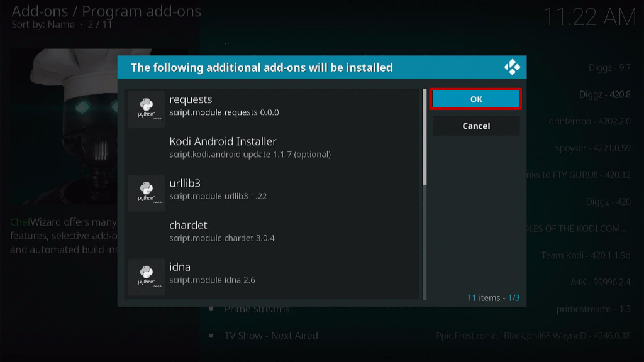Image resolution: width=644 pixels, height=362 pixels.
Task: Click the 11:22 AM clock
Action: pyautogui.click(x=589, y=17)
